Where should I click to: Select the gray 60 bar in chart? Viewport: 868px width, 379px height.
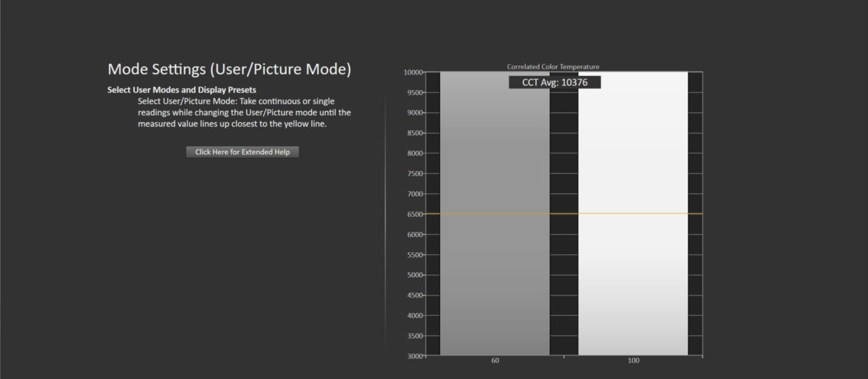tap(495, 214)
